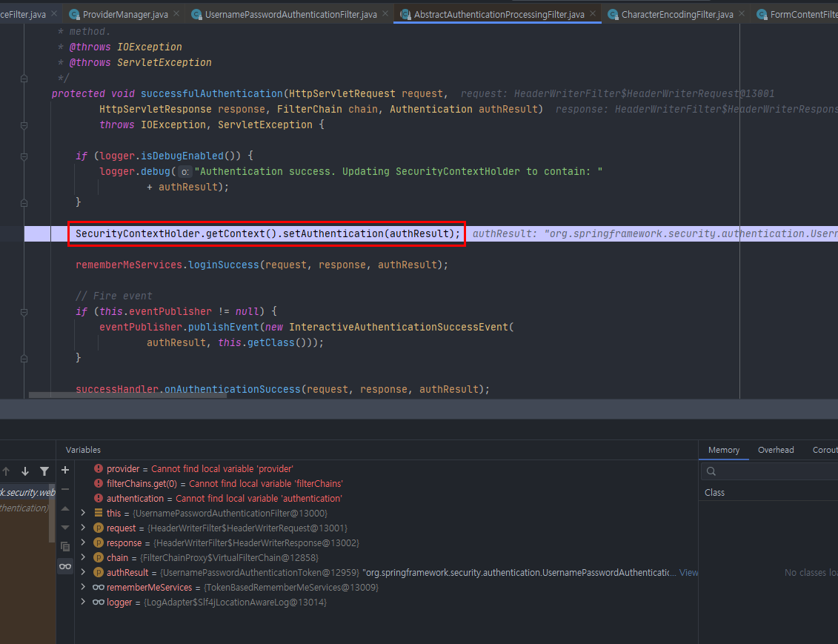Click watch glasses icon beside 'rememberMeServices'
This screenshot has width=838, height=644.
(99, 588)
